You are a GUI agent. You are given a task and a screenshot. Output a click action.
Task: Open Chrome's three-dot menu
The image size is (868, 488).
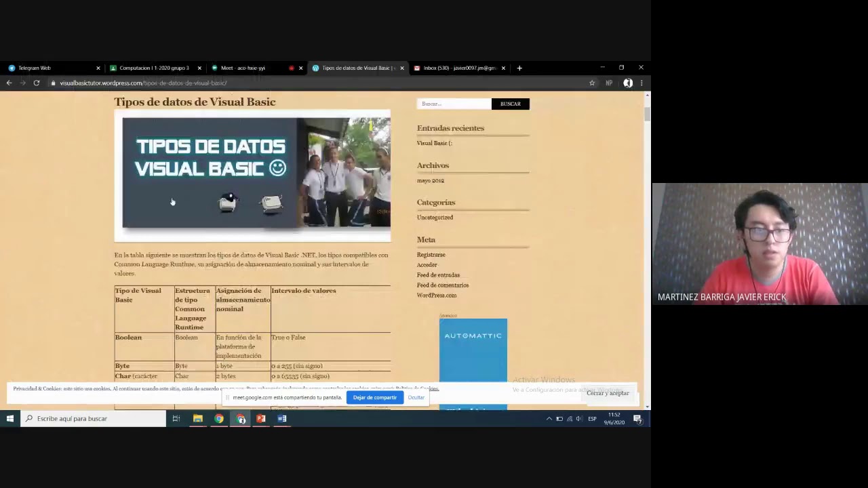click(x=642, y=83)
